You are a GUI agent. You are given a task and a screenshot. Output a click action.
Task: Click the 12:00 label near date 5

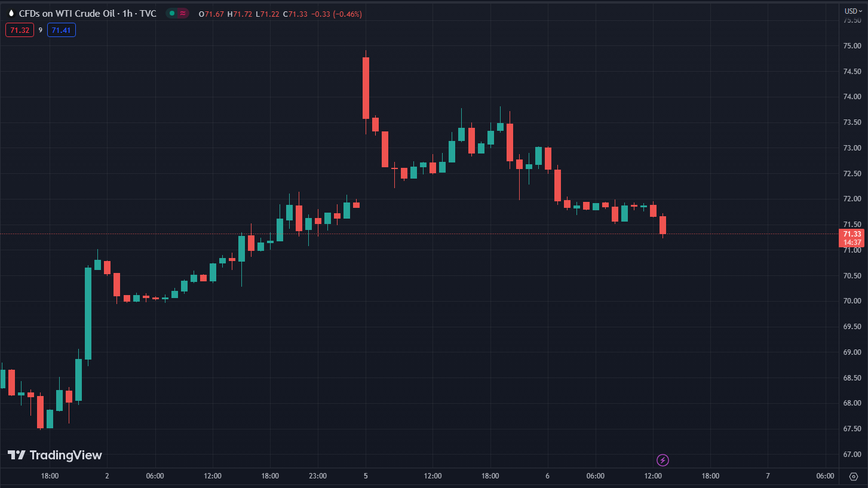click(x=433, y=476)
